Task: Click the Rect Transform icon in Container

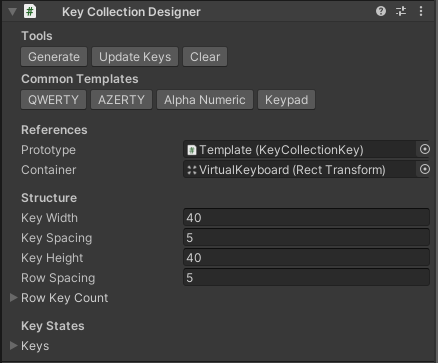Action: click(x=192, y=170)
